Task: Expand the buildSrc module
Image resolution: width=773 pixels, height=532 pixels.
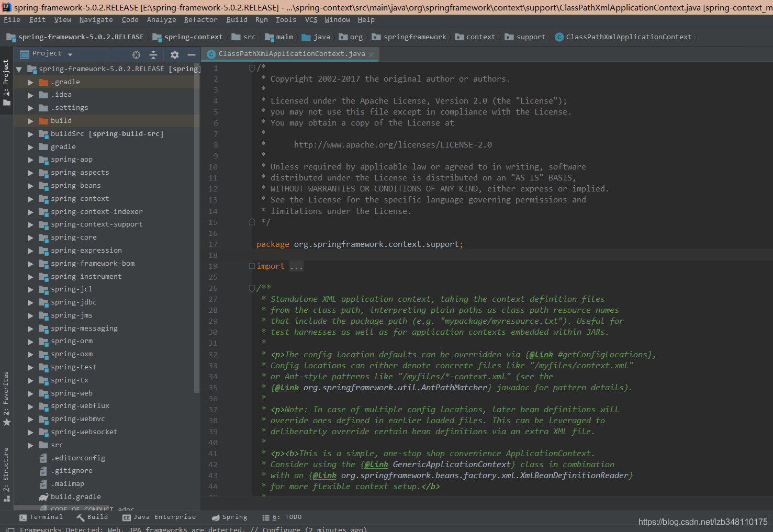Action: coord(30,134)
